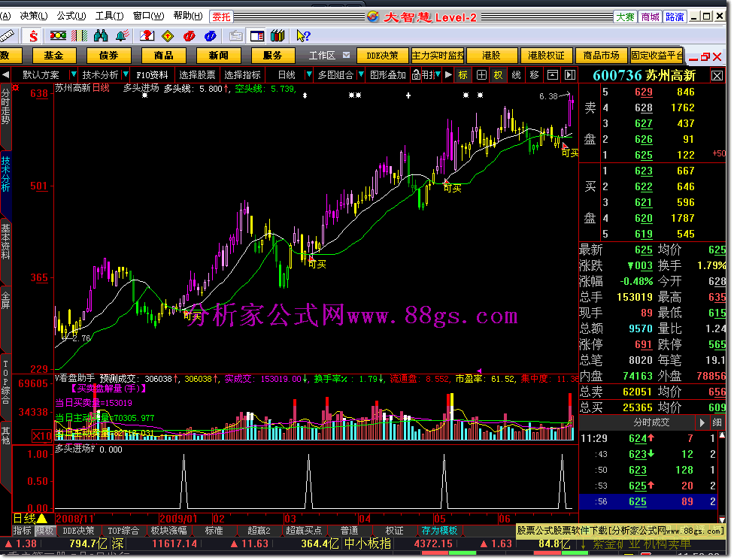
Task: Toggle the 权 ex-rights button
Action: click(498, 75)
